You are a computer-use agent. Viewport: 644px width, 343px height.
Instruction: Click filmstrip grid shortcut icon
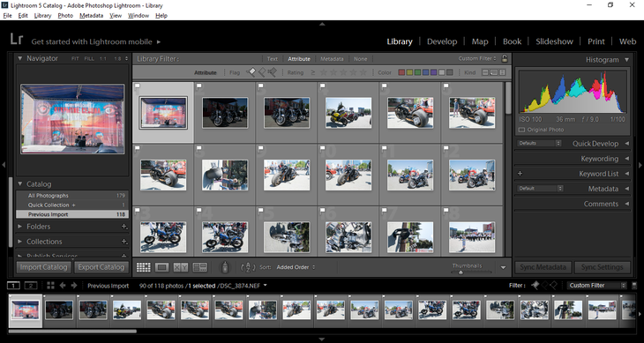coord(50,285)
